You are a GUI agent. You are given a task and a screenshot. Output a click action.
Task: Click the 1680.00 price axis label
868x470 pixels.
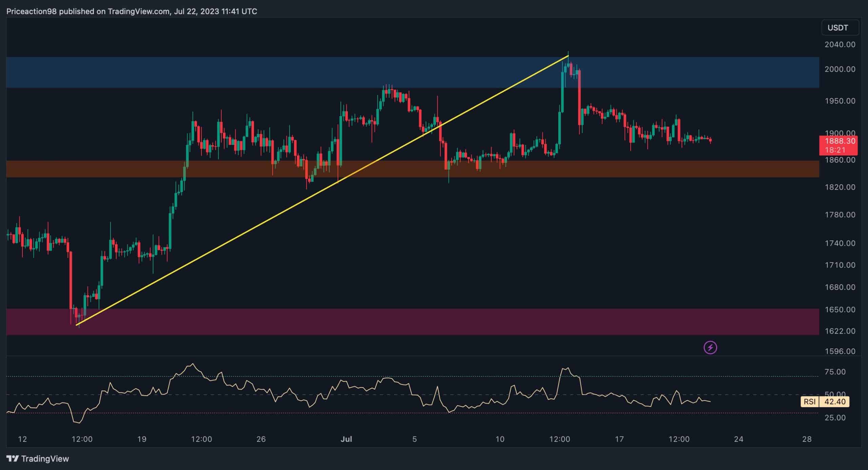point(840,287)
